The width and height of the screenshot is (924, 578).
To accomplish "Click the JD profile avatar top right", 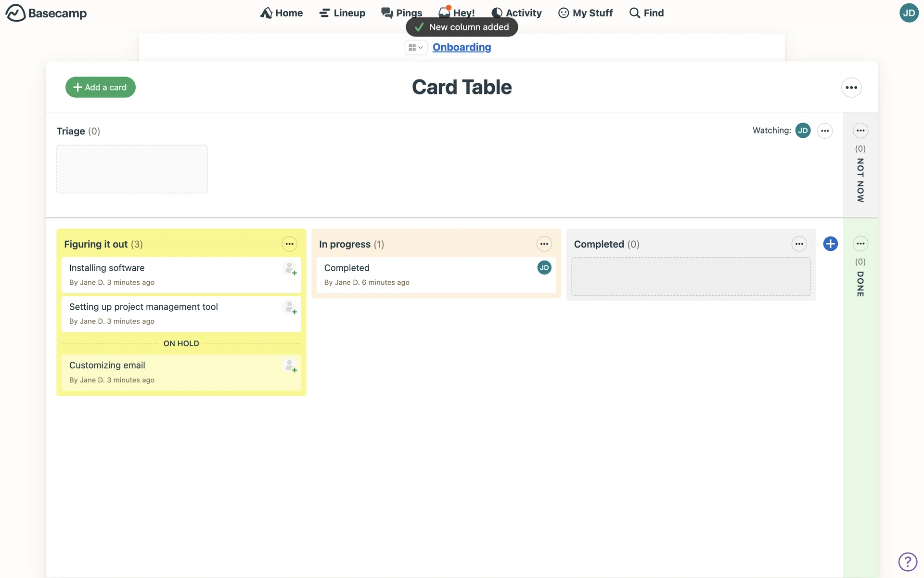I will 909,13.
